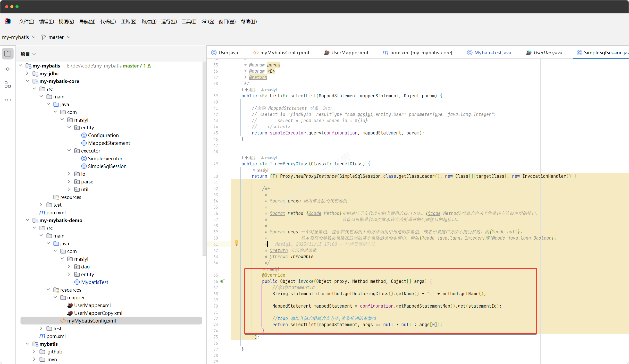The width and height of the screenshot is (629, 364).
Task: Expand the dao package
Action: (x=69, y=266)
